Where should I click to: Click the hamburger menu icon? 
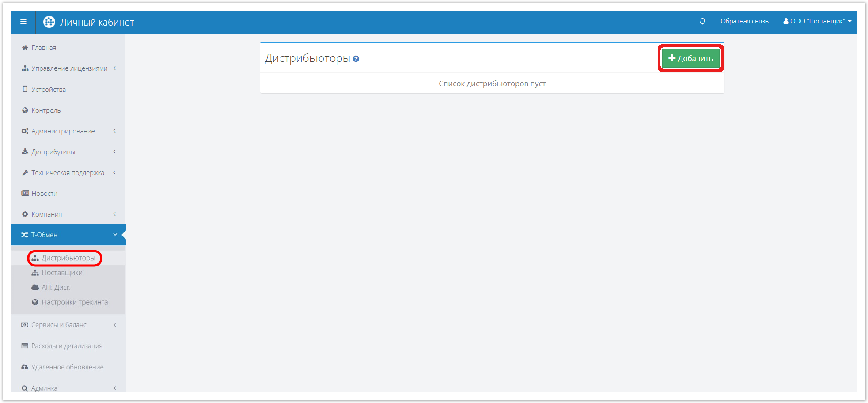(x=23, y=22)
